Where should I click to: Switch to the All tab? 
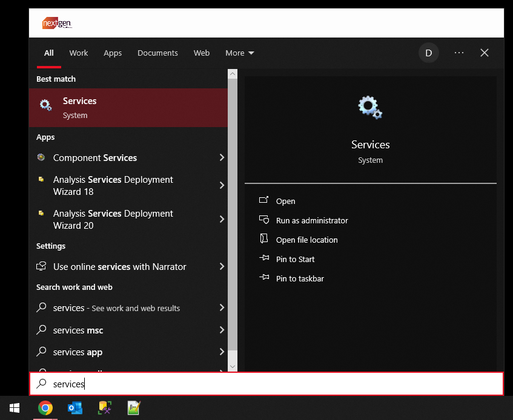point(48,53)
